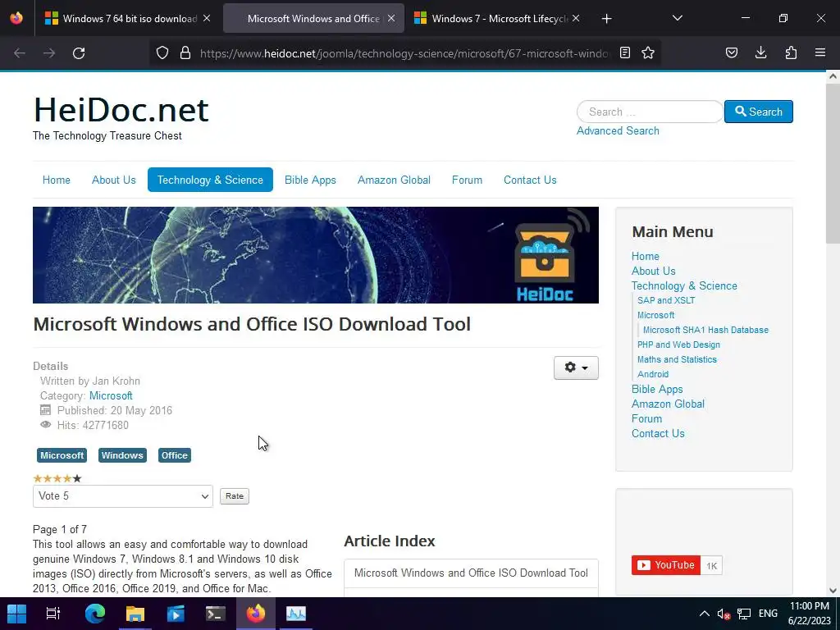
Task: Open the tracking protection shield icon
Action: pyautogui.click(x=162, y=52)
